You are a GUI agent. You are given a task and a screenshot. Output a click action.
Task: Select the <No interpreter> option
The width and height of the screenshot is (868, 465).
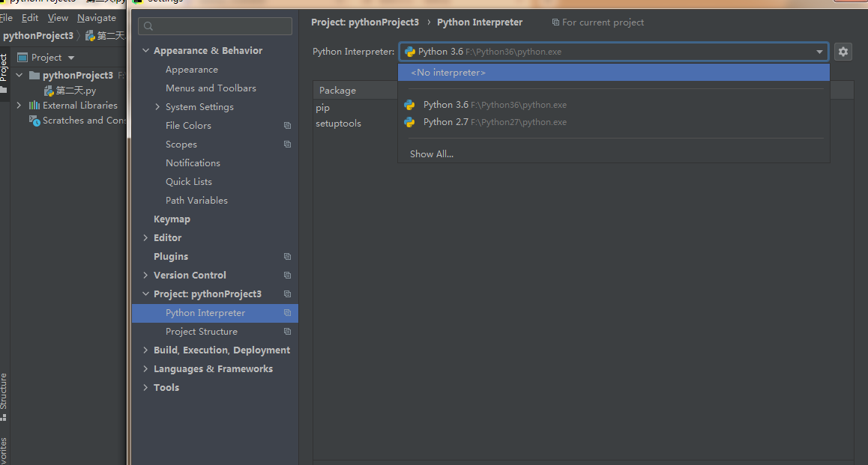click(613, 73)
